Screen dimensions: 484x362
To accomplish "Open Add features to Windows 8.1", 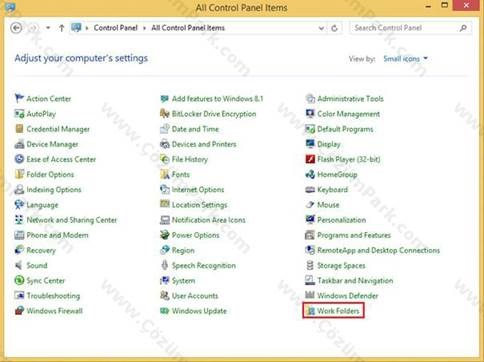I will pos(217,98).
